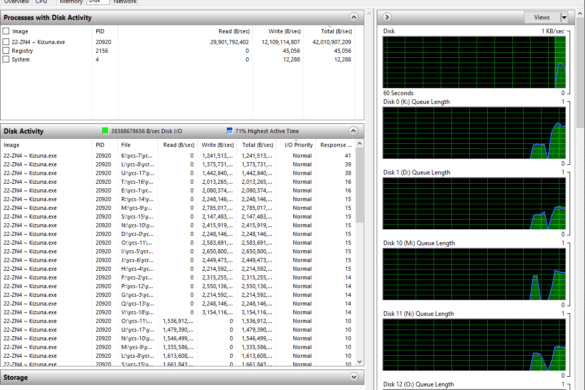585x390 pixels.
Task: Click total value 42,010,907,209
Action: point(332,42)
